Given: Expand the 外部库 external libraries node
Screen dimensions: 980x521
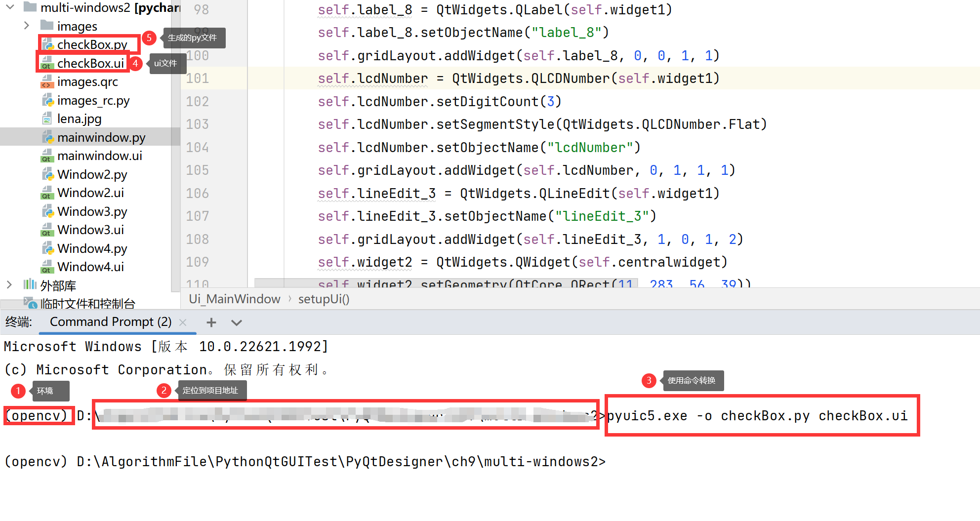Looking at the screenshot, I should point(9,285).
